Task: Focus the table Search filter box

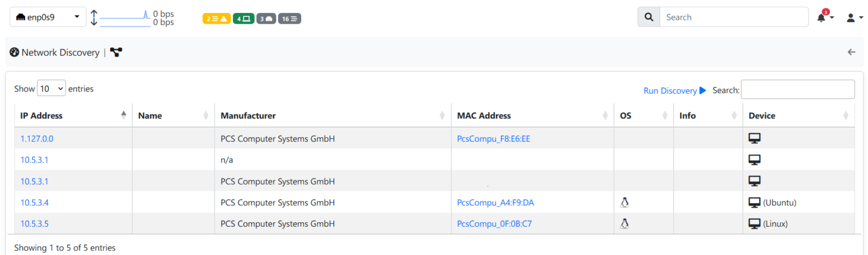Action: (797, 89)
